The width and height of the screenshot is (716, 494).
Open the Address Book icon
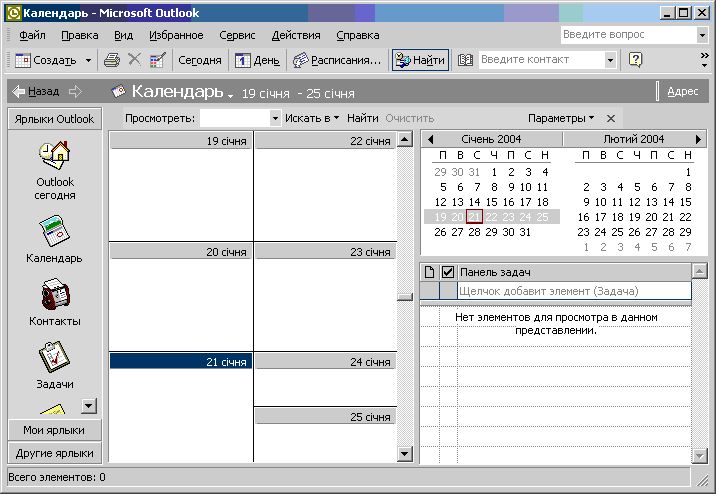[465, 60]
